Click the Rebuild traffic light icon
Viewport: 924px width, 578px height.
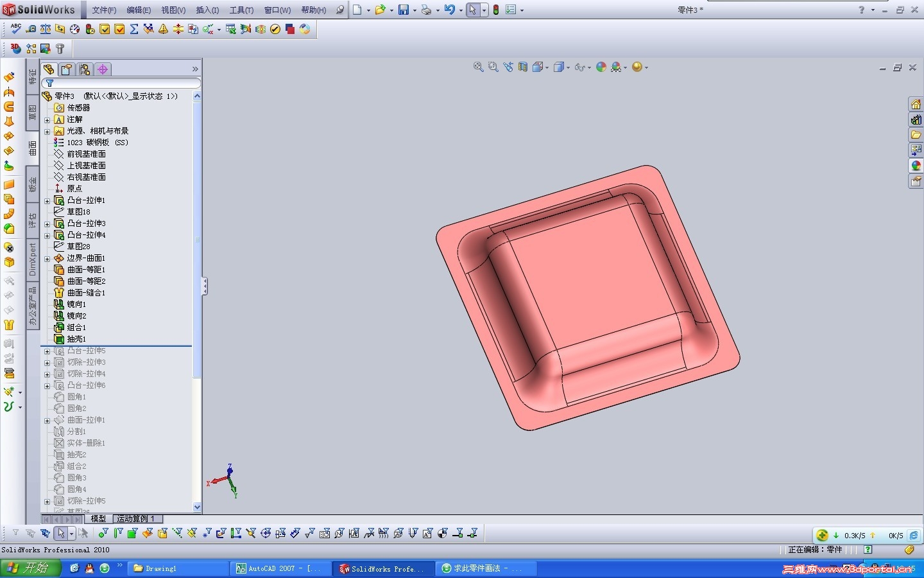point(496,10)
